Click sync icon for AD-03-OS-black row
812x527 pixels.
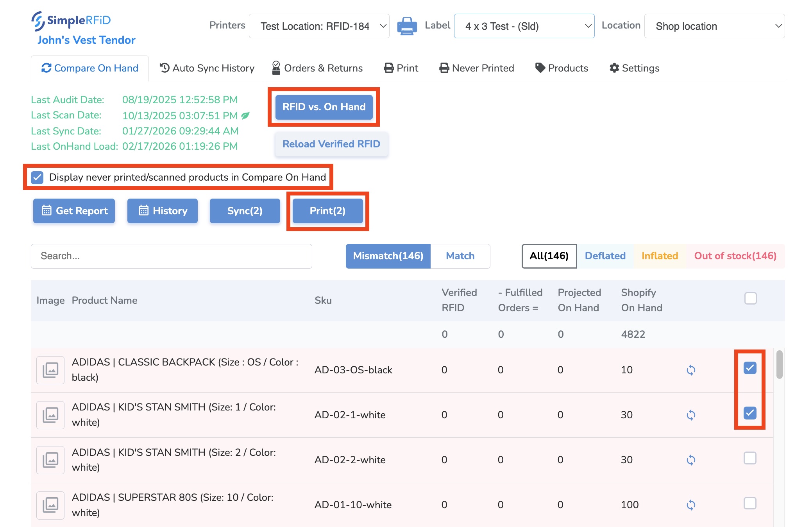click(x=691, y=370)
